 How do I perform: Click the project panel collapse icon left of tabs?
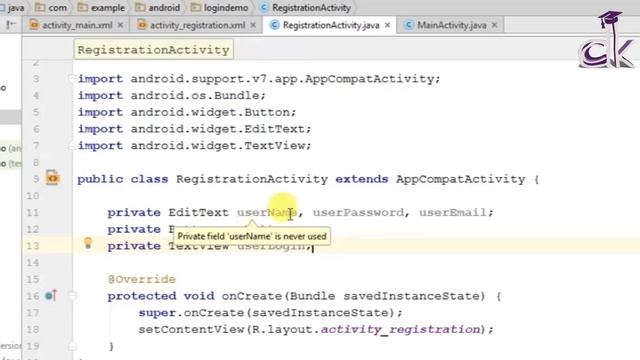11,25
